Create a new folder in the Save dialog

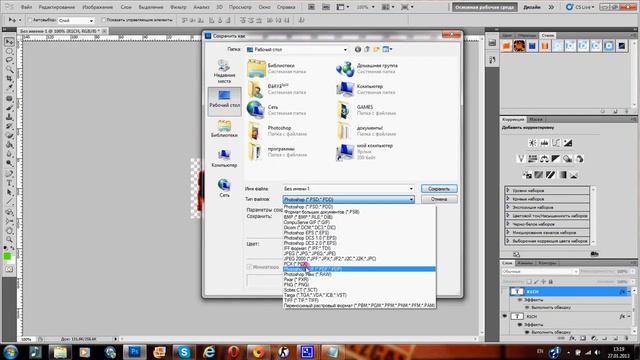(x=376, y=49)
